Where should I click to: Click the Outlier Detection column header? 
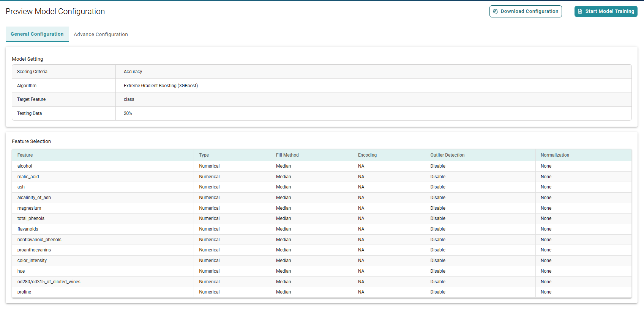pyautogui.click(x=447, y=155)
